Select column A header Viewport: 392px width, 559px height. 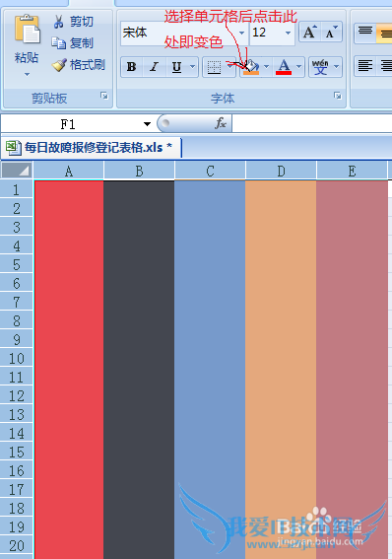[x=69, y=172]
